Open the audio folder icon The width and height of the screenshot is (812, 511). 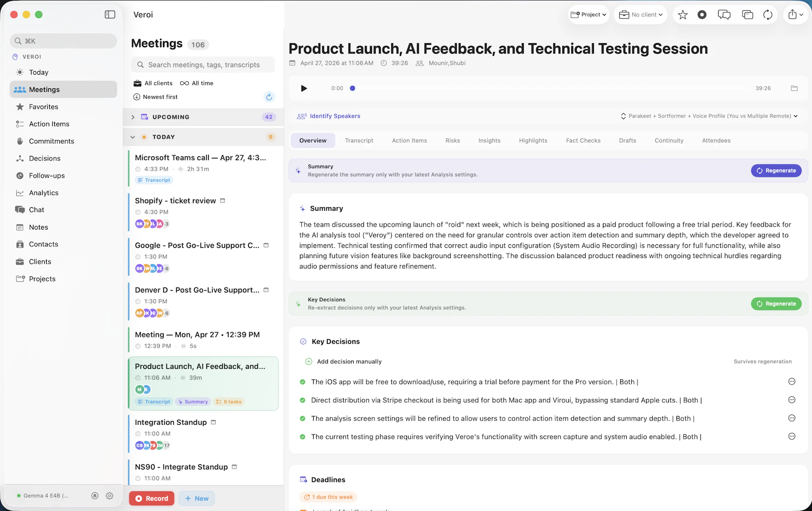click(x=794, y=88)
